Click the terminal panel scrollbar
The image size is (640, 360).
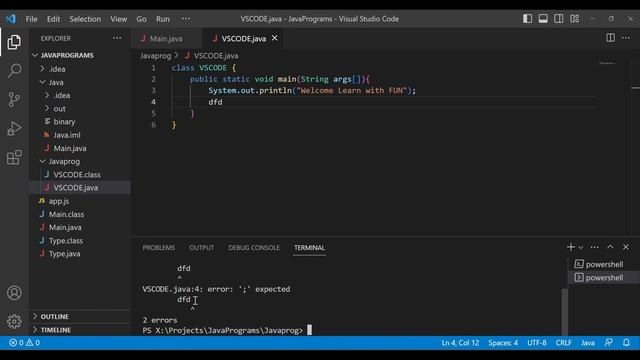(564, 311)
